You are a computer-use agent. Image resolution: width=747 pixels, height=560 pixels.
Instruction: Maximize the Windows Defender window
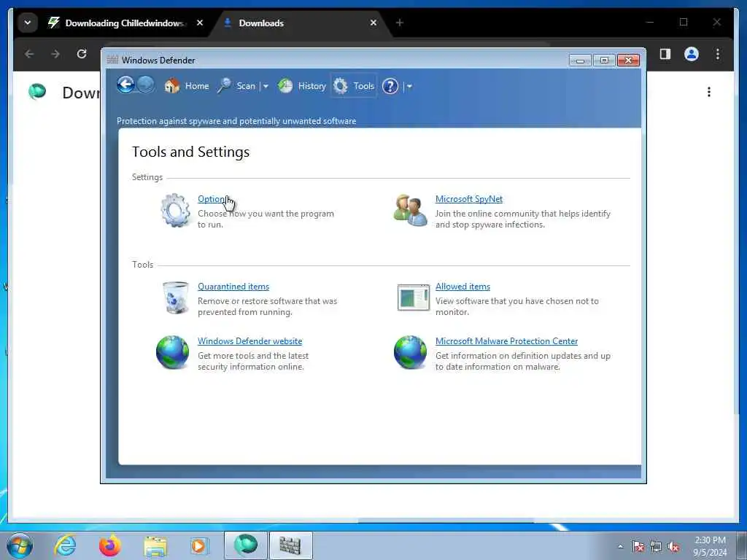click(x=604, y=61)
